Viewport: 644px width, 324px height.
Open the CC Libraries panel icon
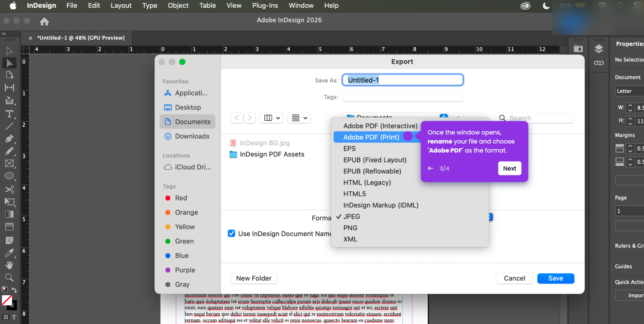coord(578,49)
